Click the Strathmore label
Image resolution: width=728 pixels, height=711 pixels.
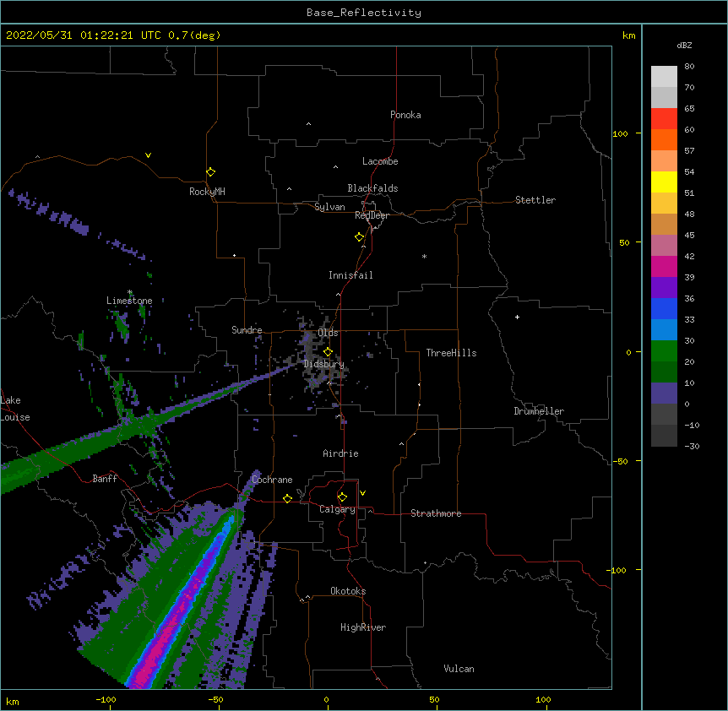click(436, 513)
